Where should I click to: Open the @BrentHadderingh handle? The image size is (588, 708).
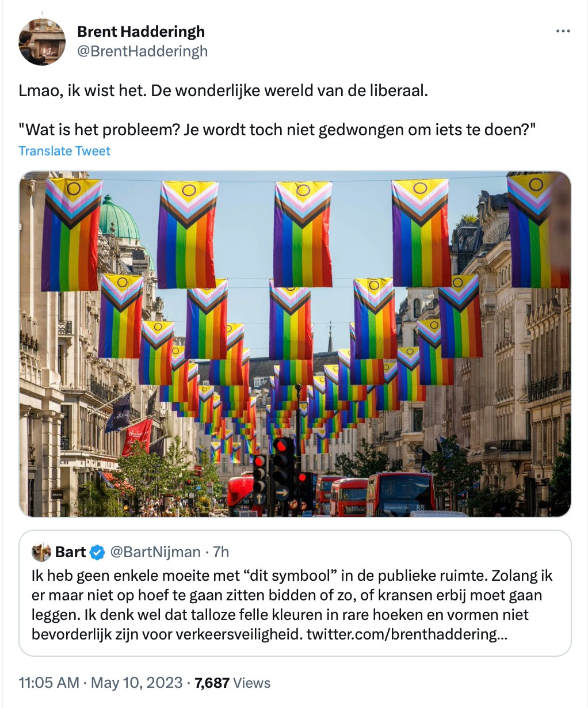[x=142, y=51]
